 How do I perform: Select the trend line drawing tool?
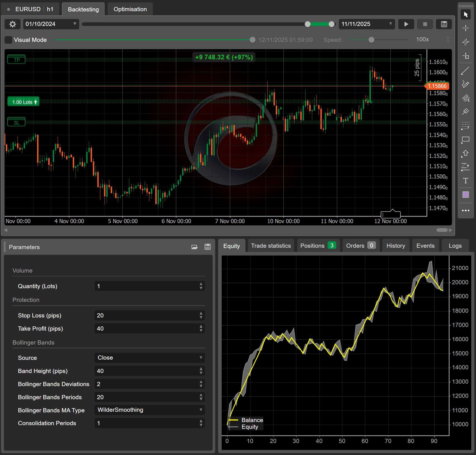(x=465, y=71)
